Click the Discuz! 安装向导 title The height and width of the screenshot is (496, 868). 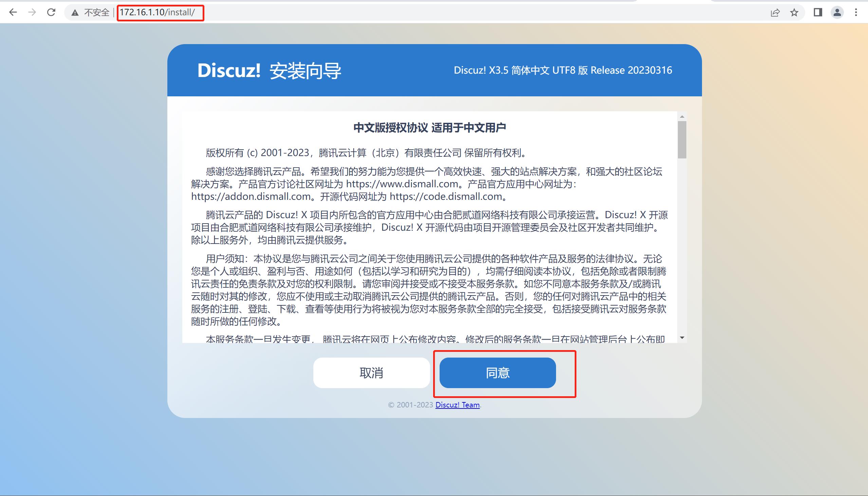point(269,71)
